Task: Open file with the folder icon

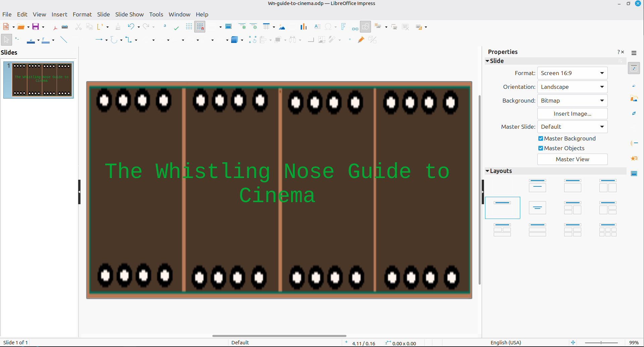Action: [21, 27]
